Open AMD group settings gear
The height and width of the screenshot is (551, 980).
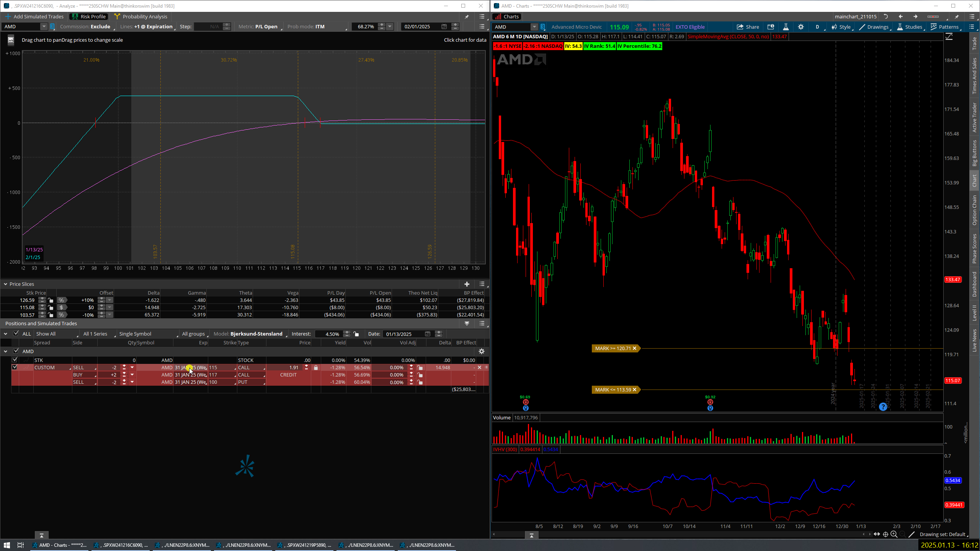tap(482, 351)
